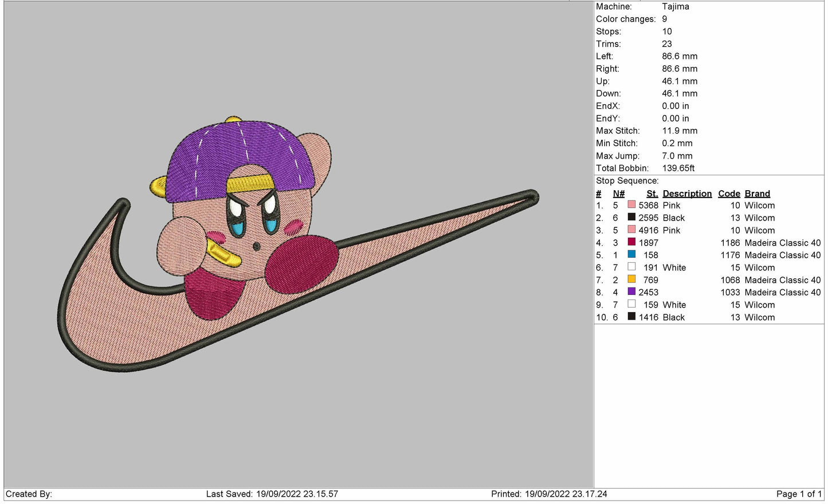Click the crimson swatch for stop 4
The width and height of the screenshot is (828, 504).
pos(631,242)
